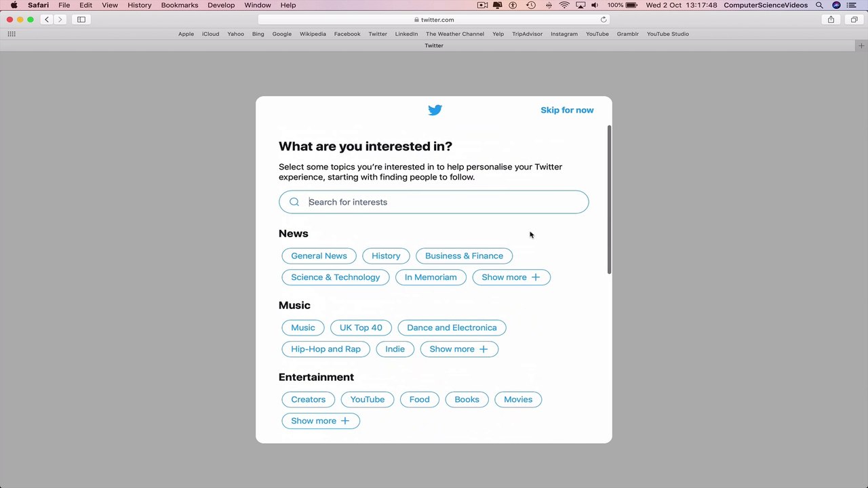
Task: Open the Window menu
Action: tap(258, 5)
